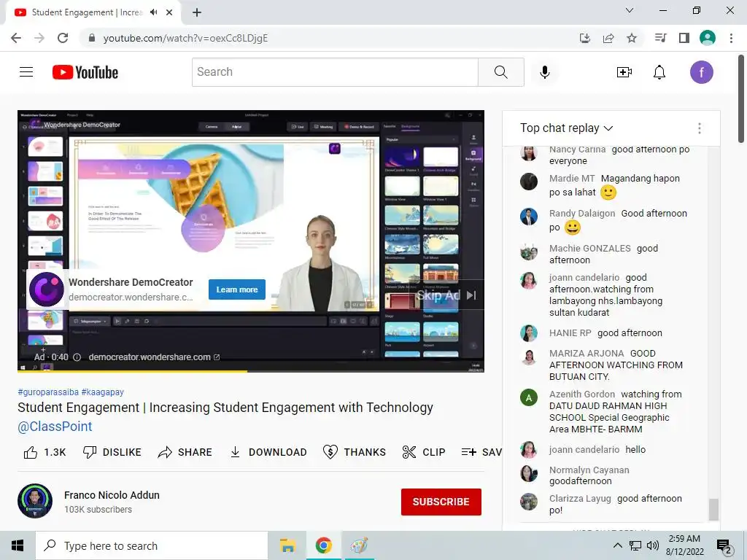Screen dimensions: 747x560
Task: Save video to playlist
Action: tap(481, 452)
